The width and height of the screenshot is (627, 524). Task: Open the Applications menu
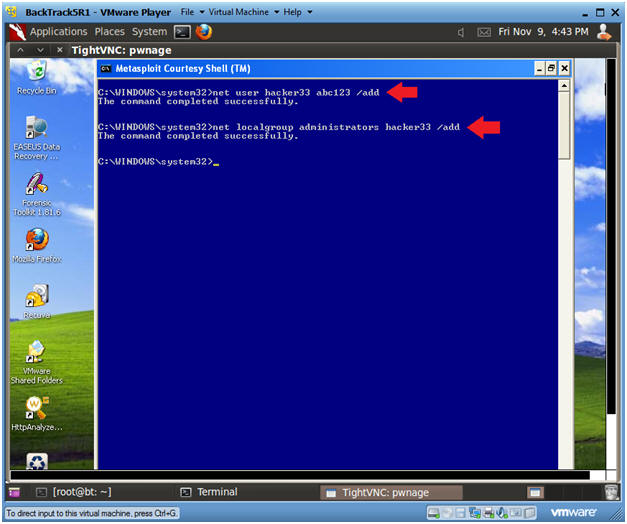click(58, 32)
